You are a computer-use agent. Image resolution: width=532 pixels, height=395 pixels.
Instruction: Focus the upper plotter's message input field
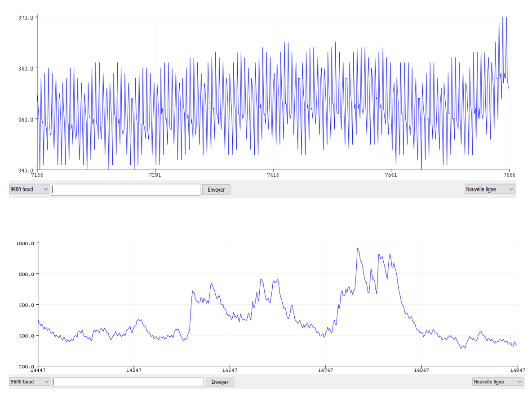coord(126,190)
